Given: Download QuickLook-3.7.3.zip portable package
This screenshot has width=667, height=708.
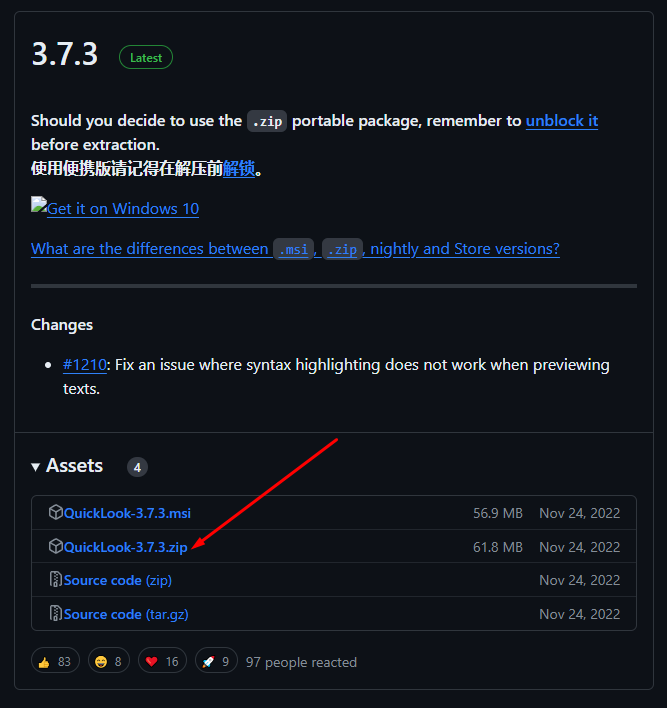Looking at the screenshot, I should (126, 547).
